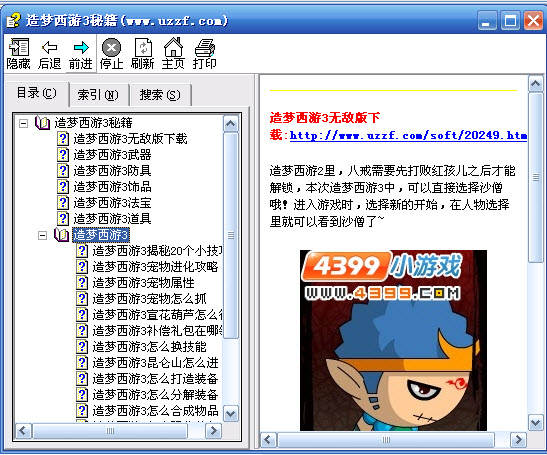Select the 造梦西游3武器 topic
The height and width of the screenshot is (455, 547).
click(x=112, y=155)
